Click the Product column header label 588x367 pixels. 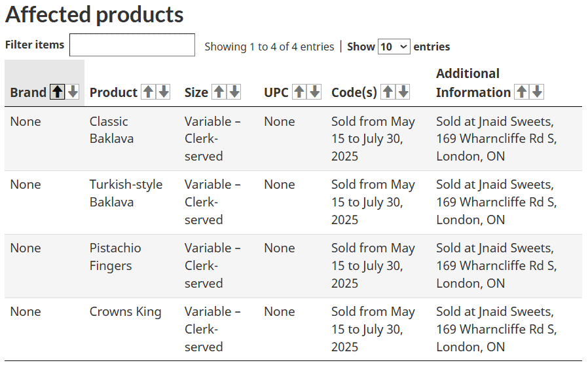113,92
